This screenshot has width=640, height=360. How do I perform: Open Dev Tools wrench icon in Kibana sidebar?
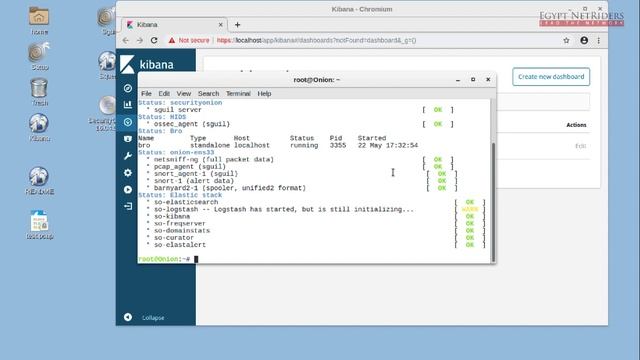coord(128,156)
